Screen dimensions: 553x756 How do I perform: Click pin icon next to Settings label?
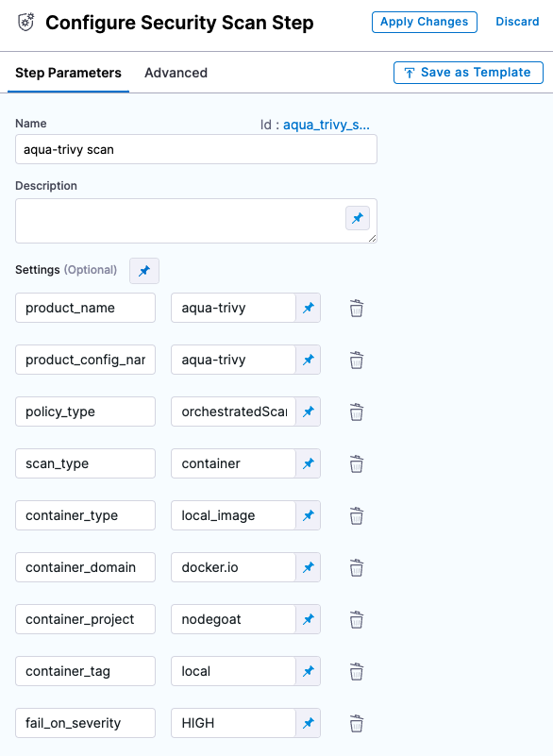click(144, 271)
